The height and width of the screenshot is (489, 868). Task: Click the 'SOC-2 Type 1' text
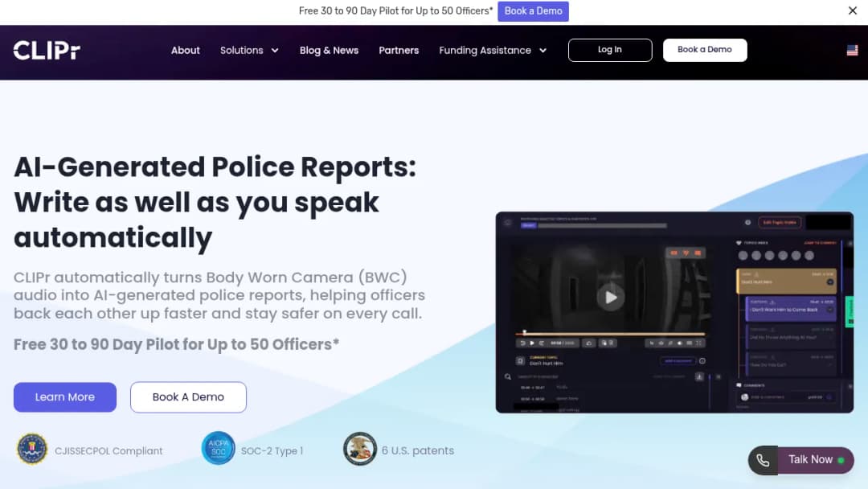pos(272,450)
